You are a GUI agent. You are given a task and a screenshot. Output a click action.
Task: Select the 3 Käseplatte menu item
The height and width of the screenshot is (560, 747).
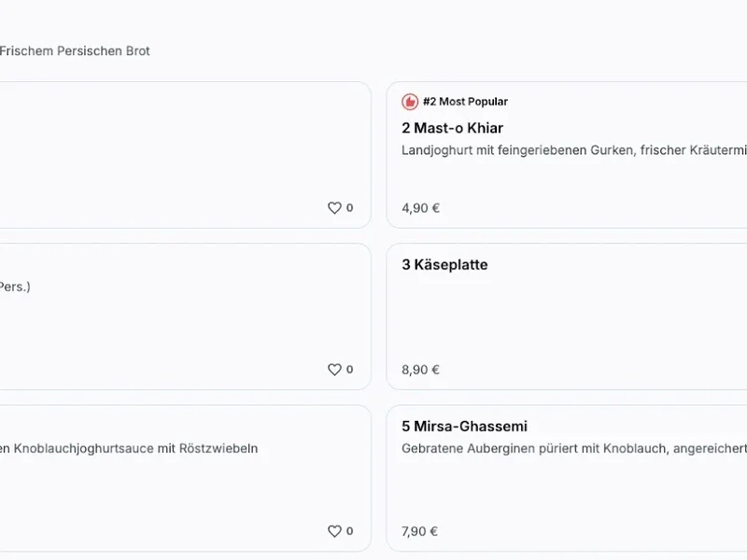[x=444, y=265]
